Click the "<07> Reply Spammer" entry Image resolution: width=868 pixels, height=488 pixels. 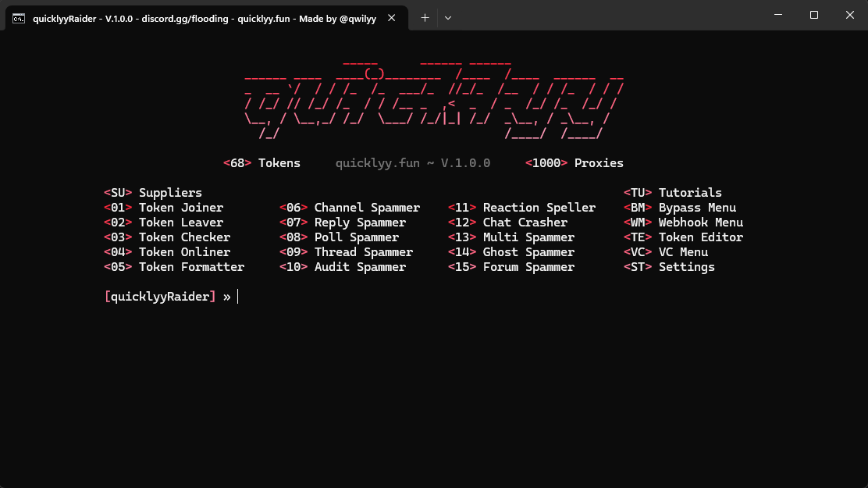click(x=343, y=223)
